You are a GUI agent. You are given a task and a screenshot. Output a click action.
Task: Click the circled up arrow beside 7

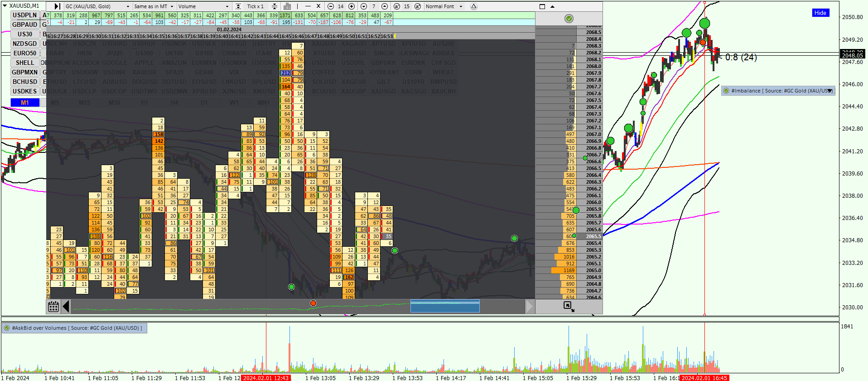385,6
